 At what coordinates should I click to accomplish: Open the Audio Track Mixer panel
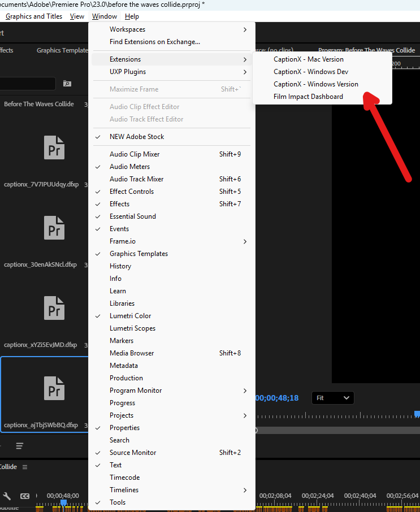(x=171, y=179)
